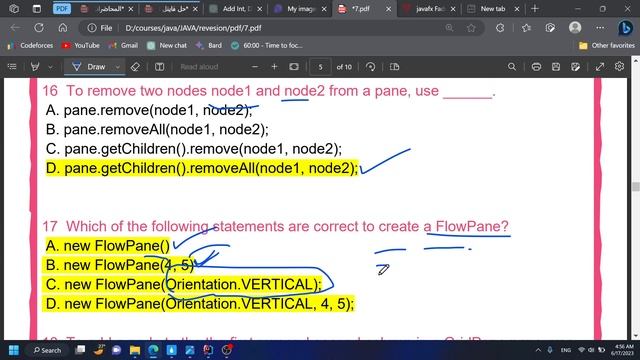640x360 pixels.
Task: Add this page to favorites star
Action: click(471, 28)
